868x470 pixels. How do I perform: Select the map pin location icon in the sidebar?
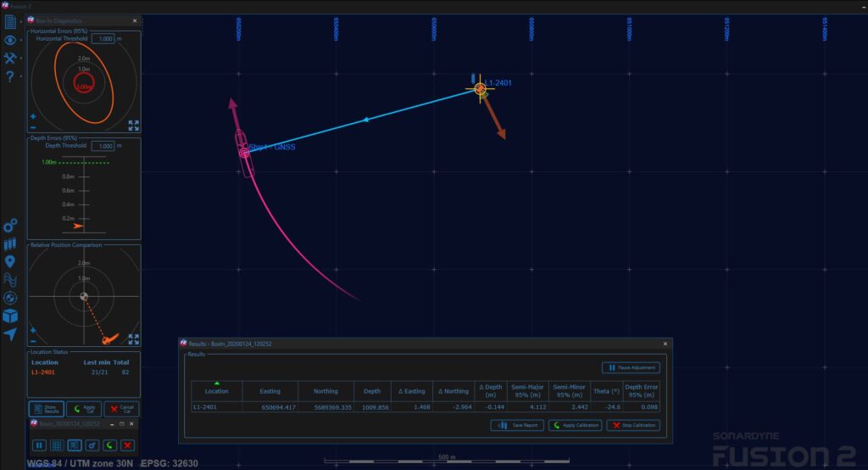tap(10, 261)
